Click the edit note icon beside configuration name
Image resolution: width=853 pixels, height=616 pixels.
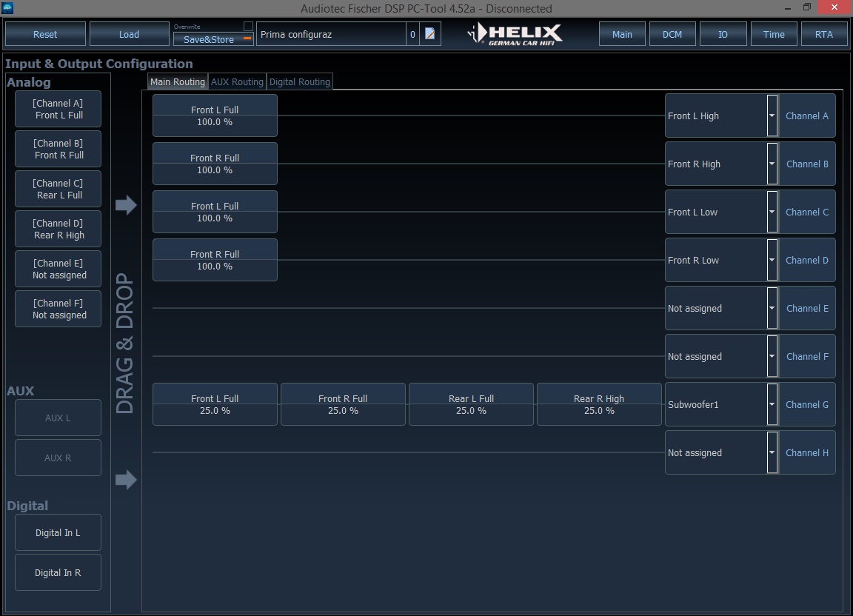pyautogui.click(x=429, y=34)
